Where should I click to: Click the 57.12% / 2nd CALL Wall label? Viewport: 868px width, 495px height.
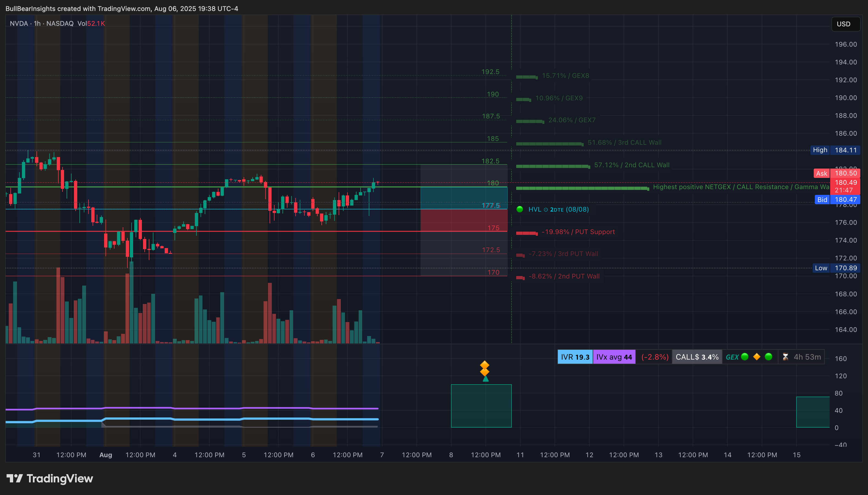point(632,165)
